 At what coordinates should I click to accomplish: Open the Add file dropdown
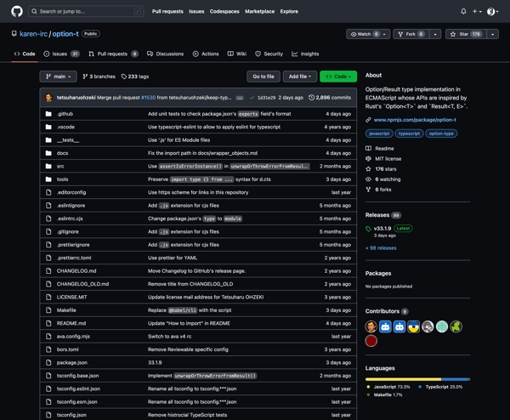pyautogui.click(x=300, y=77)
